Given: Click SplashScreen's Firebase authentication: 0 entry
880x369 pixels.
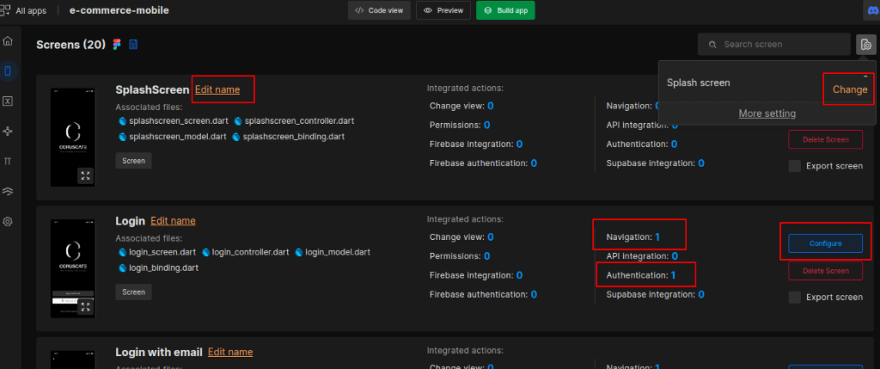Looking at the screenshot, I should 483,163.
